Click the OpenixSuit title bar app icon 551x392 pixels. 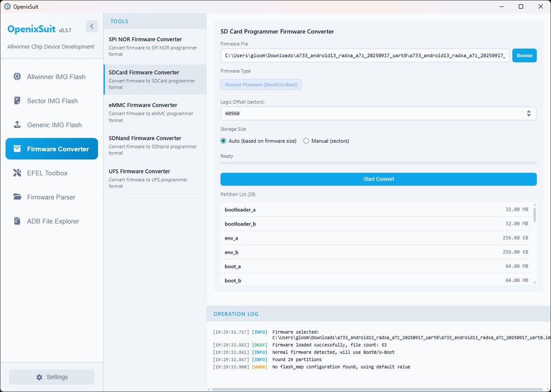7,6
